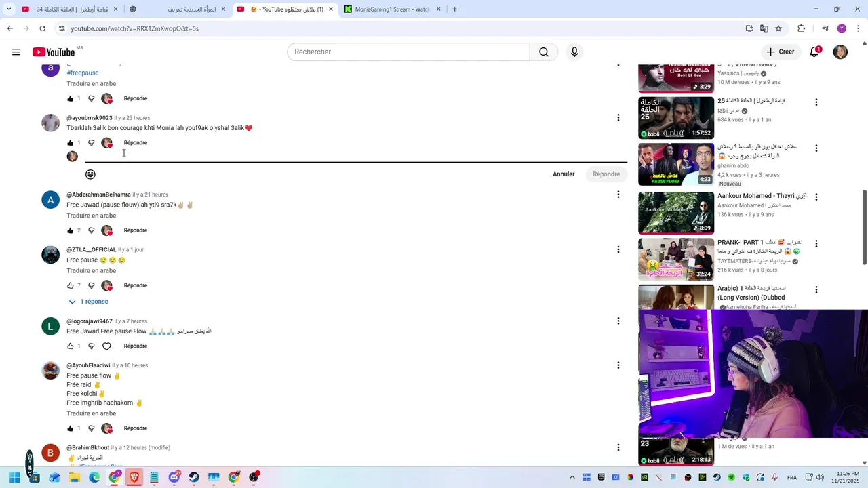Open options menu for @ayoubmsk9023 comment

pos(618,118)
